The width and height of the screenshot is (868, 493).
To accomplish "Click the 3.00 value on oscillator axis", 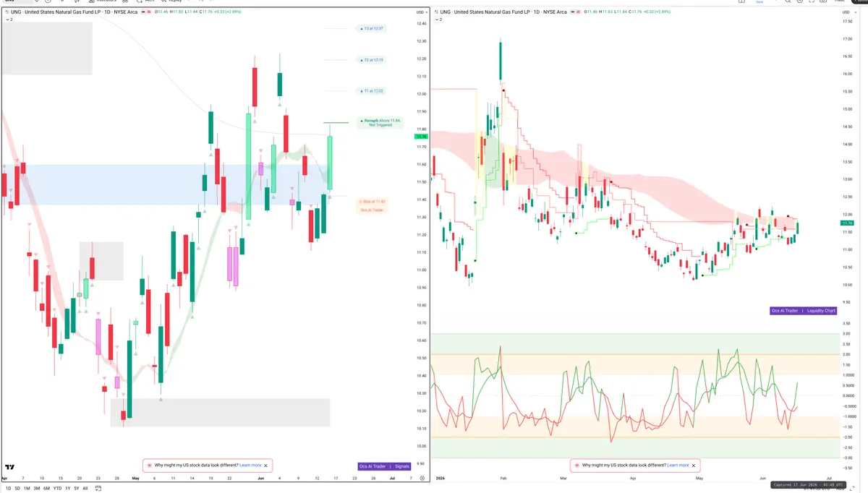I will 846,334.
